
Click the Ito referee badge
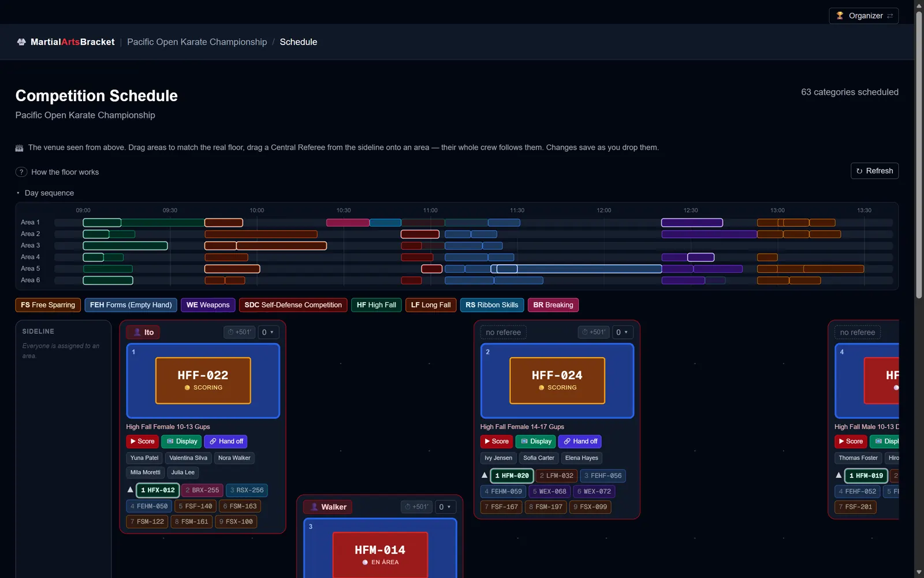(x=143, y=332)
